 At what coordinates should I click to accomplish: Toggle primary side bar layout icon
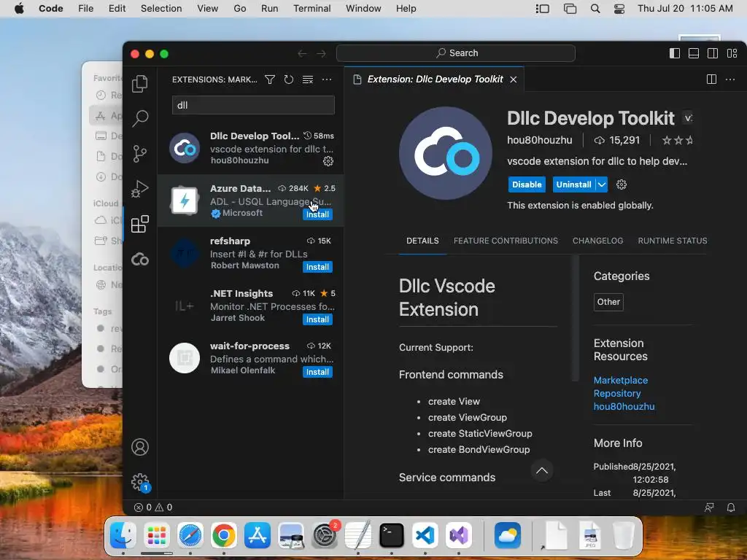pos(675,53)
